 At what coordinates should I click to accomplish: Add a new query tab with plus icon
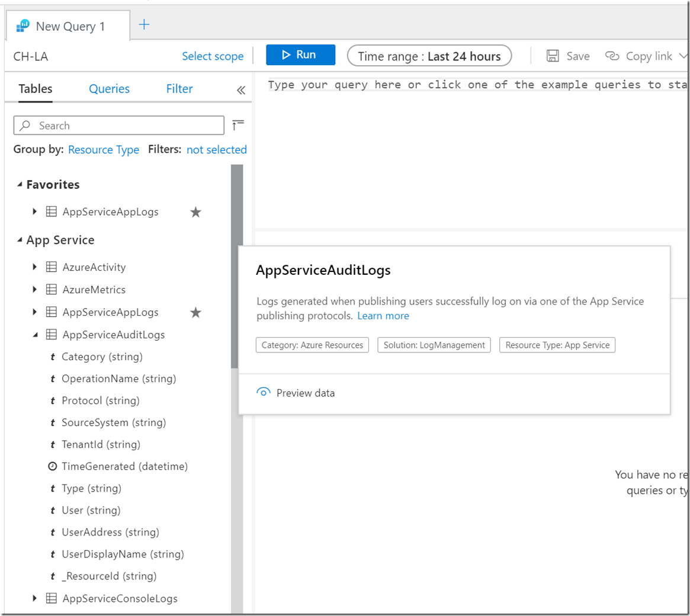click(x=144, y=25)
